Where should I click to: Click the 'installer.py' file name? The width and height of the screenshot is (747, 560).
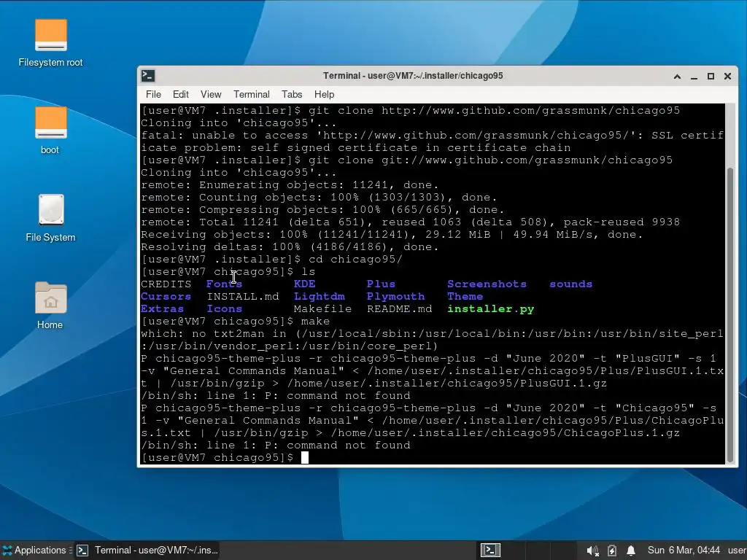[x=491, y=308]
